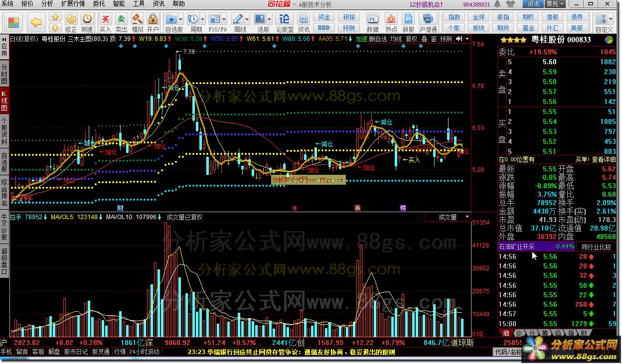Open the 石油矿业开采 sector link
The width and height of the screenshot is (622, 364).
point(516,246)
